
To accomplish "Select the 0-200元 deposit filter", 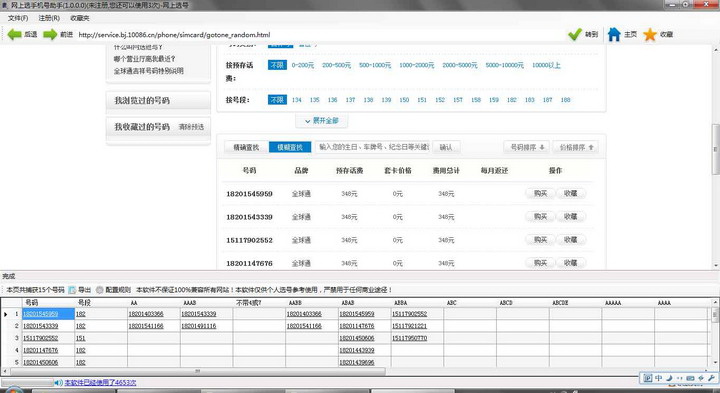I will (x=303, y=65).
